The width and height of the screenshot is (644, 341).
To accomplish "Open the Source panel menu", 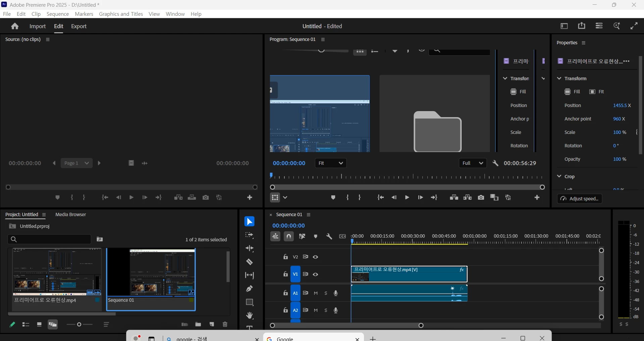I will (48, 40).
